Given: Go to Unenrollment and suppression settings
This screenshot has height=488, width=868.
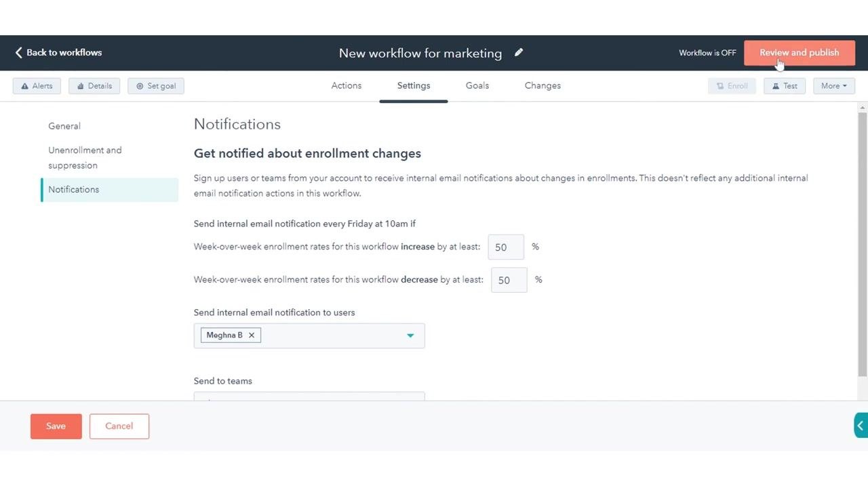Looking at the screenshot, I should point(85,158).
